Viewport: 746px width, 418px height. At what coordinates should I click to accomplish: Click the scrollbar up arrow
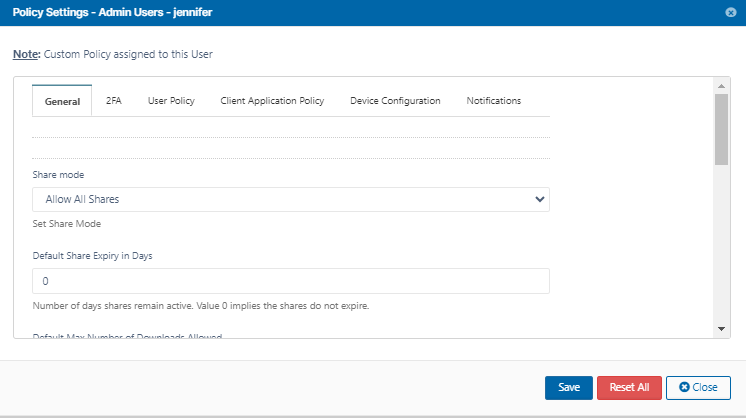pos(721,86)
